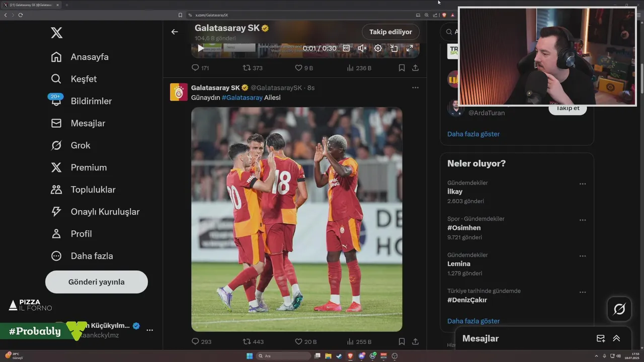Viewport: 644px width, 362px height.
Task: Click the #Galatasaray hashtag link
Action: [242, 98]
